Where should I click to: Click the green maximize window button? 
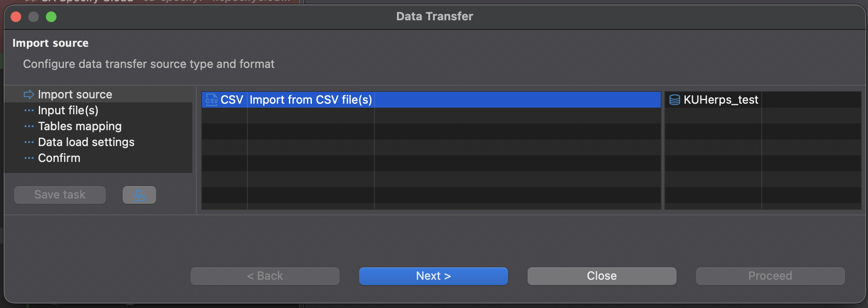tap(51, 17)
